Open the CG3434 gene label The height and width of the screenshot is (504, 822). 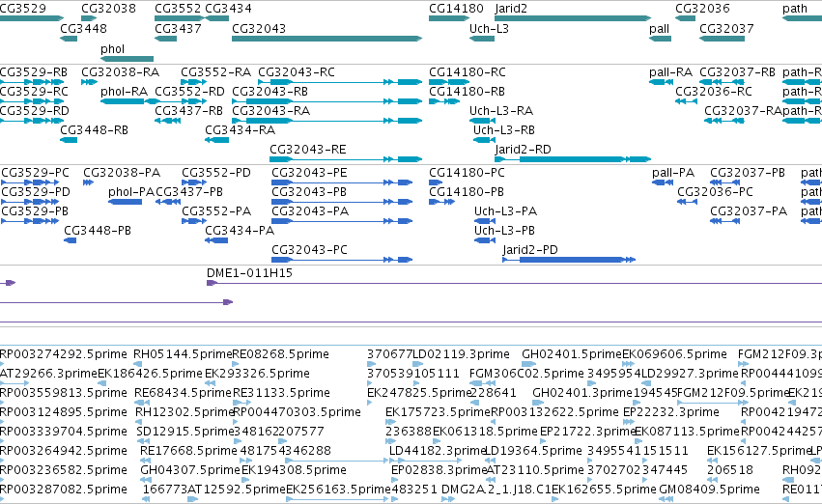coord(228,9)
